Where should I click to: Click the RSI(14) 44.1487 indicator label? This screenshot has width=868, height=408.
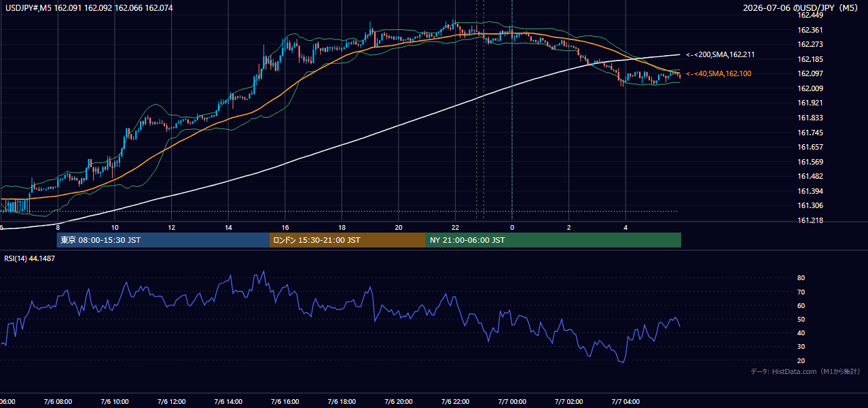click(29, 258)
